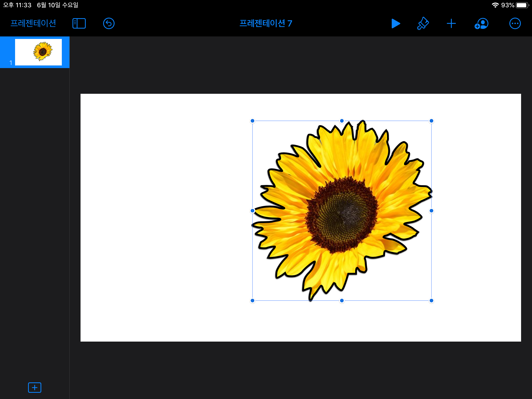Click the right-middle selection handle

tap(431, 211)
